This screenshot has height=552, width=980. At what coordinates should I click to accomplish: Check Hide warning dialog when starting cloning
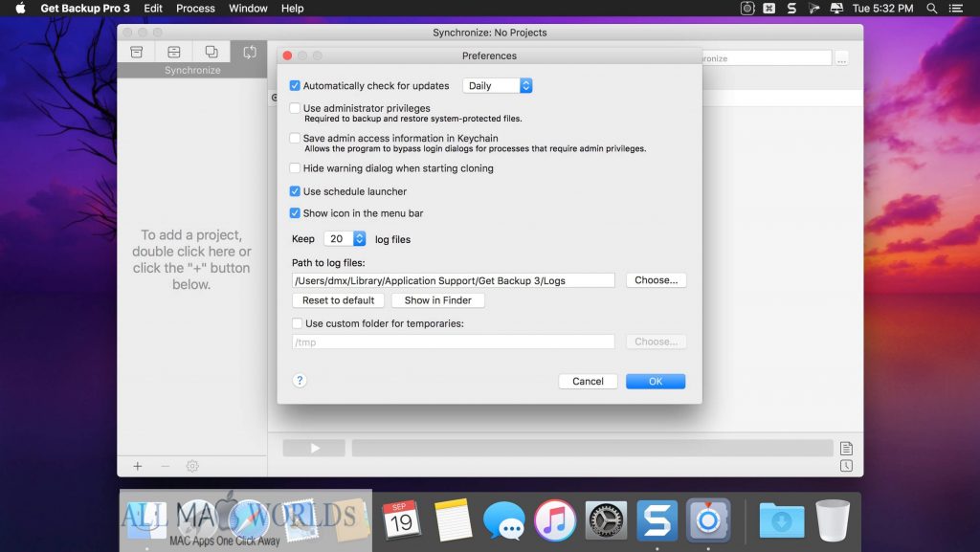(295, 168)
